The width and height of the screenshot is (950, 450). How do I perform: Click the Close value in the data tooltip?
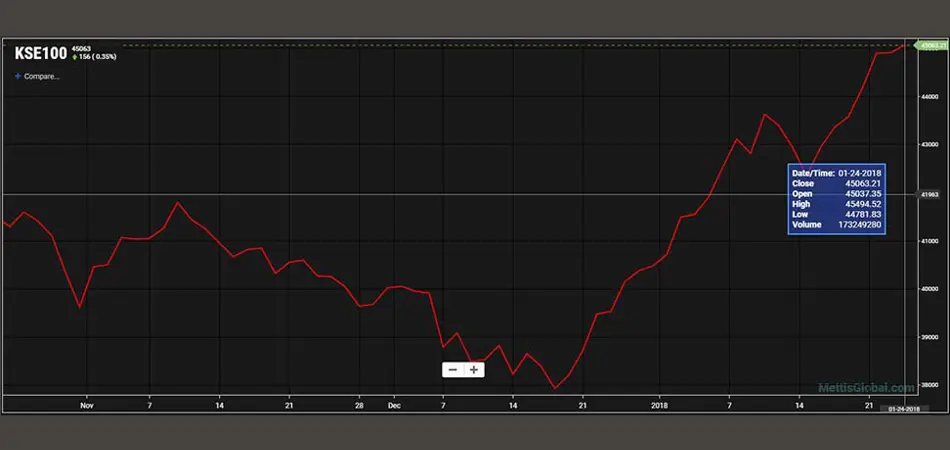(x=859, y=183)
